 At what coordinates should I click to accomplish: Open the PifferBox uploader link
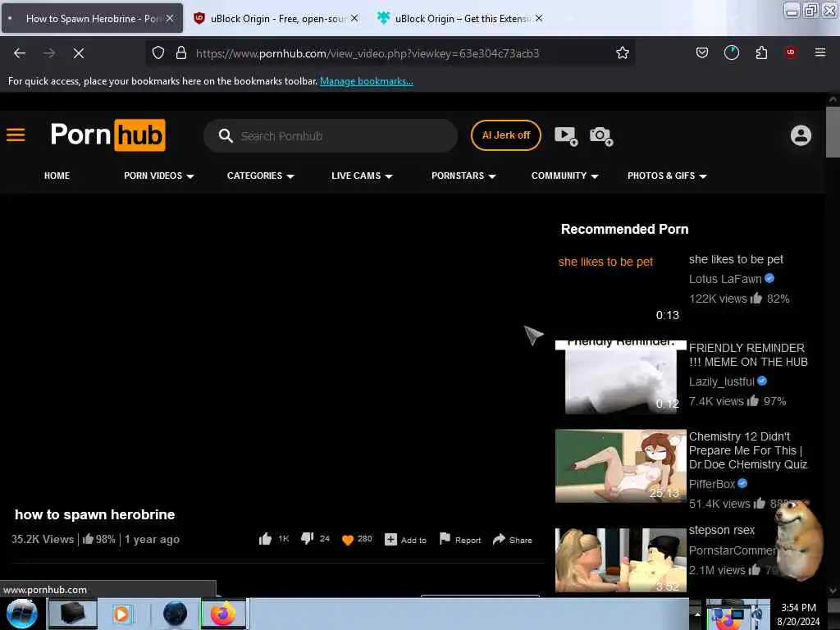(711, 484)
